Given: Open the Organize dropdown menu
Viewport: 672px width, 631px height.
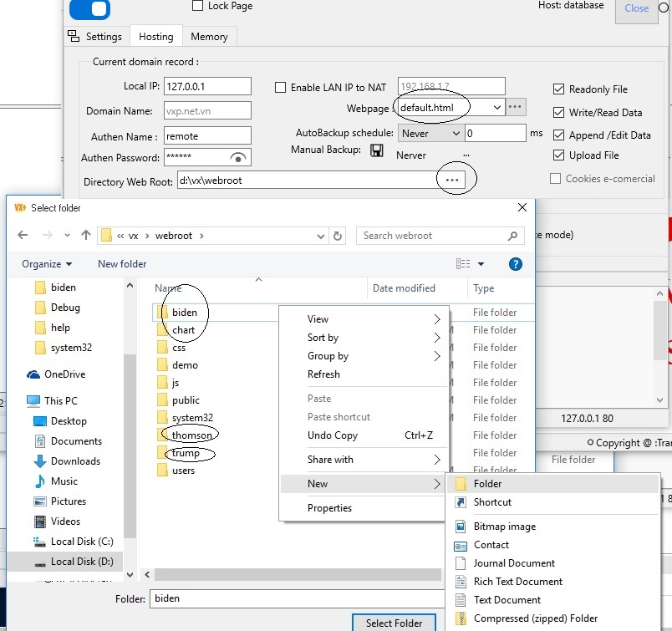Looking at the screenshot, I should [47, 264].
